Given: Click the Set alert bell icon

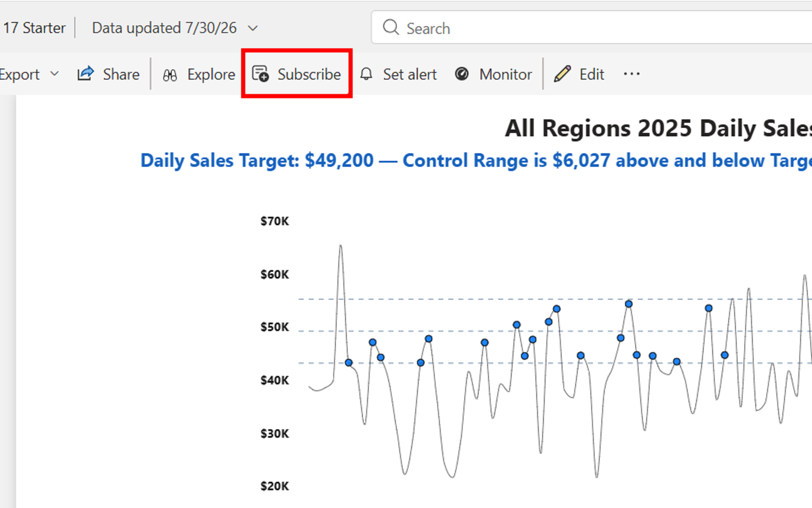Looking at the screenshot, I should 366,74.
